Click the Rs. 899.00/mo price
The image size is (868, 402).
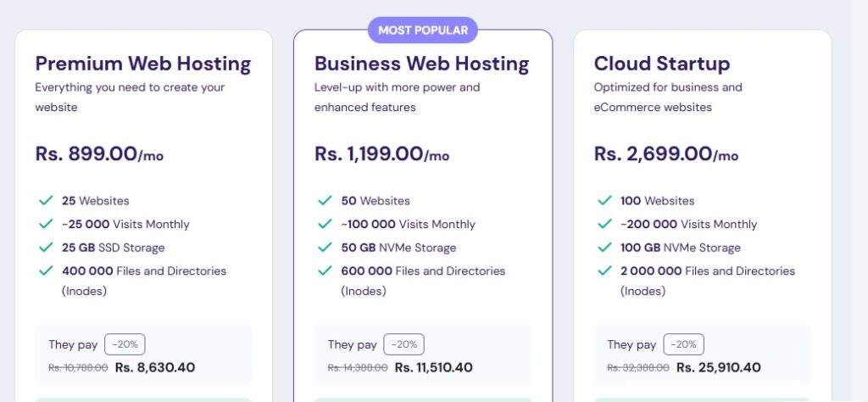coord(100,154)
